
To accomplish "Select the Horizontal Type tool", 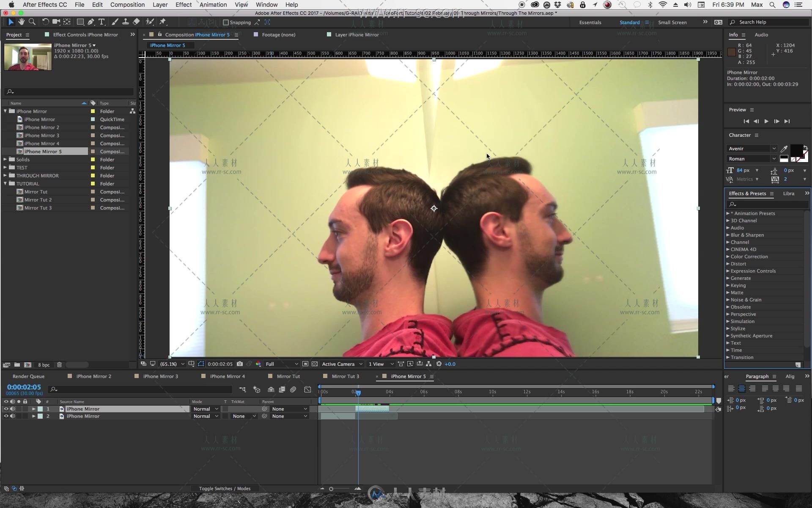I will click(x=101, y=22).
